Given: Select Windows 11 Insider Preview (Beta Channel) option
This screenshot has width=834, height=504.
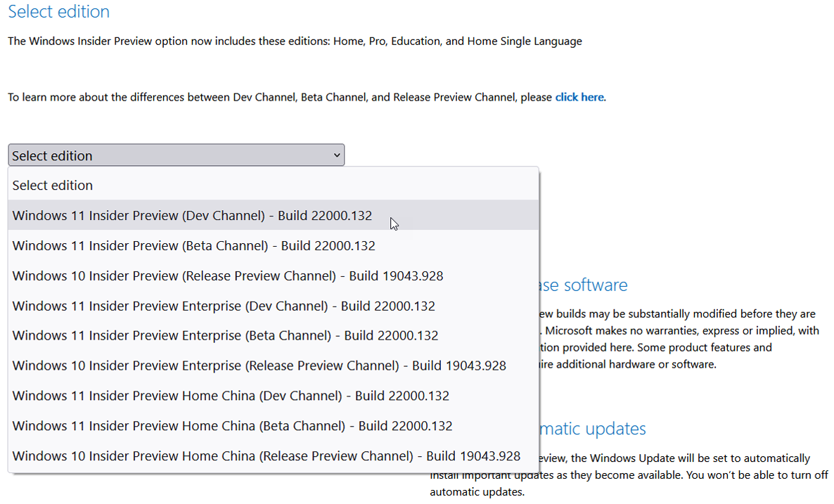Looking at the screenshot, I should (274, 245).
